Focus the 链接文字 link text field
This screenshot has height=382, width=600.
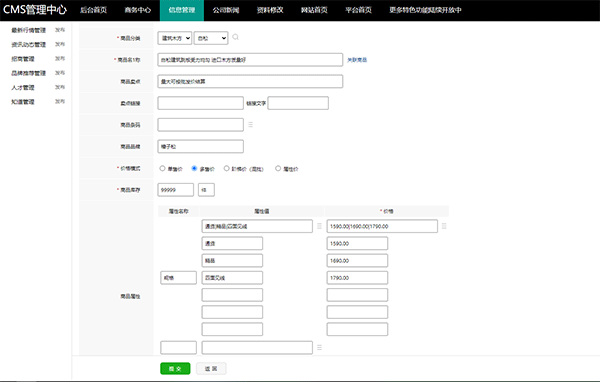click(298, 103)
